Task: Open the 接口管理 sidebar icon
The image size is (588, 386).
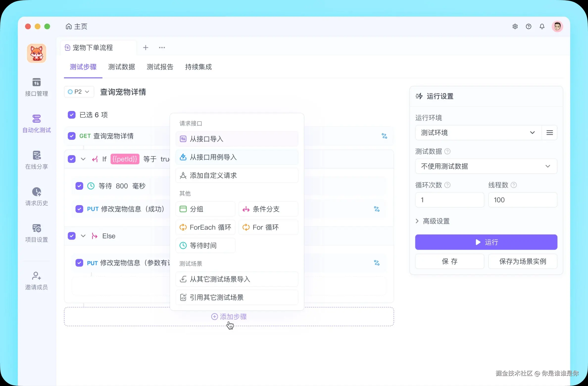Action: [36, 87]
